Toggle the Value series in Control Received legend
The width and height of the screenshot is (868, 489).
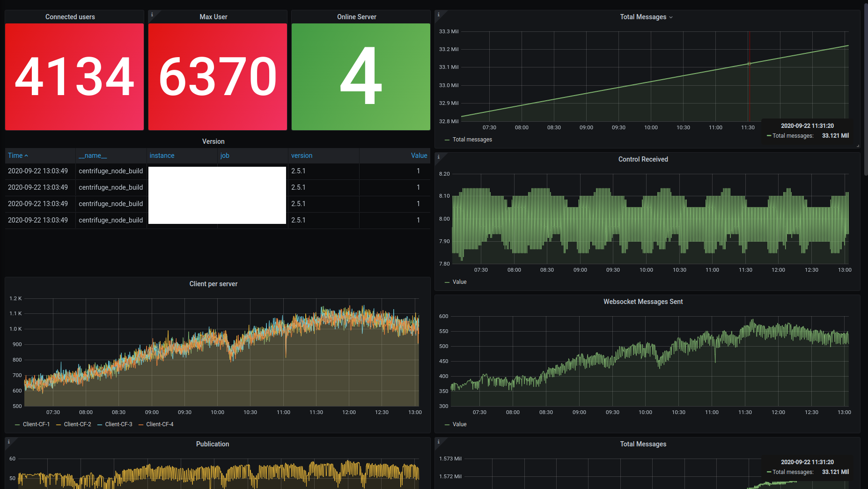(460, 282)
